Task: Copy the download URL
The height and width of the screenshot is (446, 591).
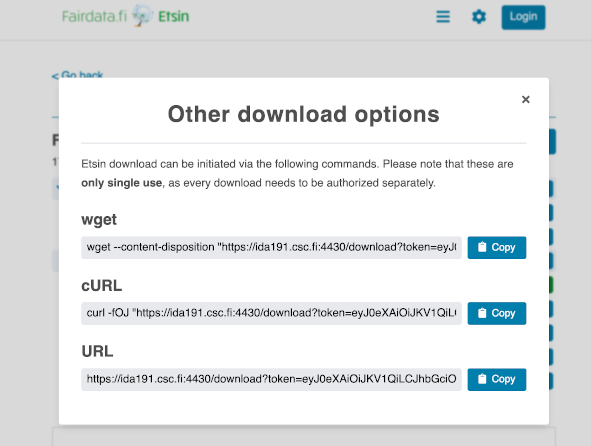Action: tap(497, 379)
